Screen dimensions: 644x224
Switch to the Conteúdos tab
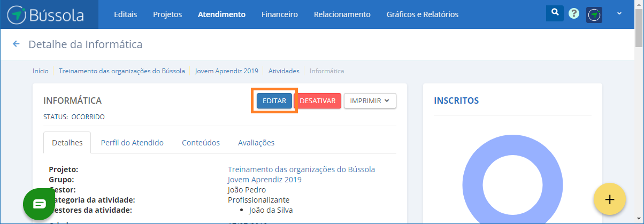point(201,143)
